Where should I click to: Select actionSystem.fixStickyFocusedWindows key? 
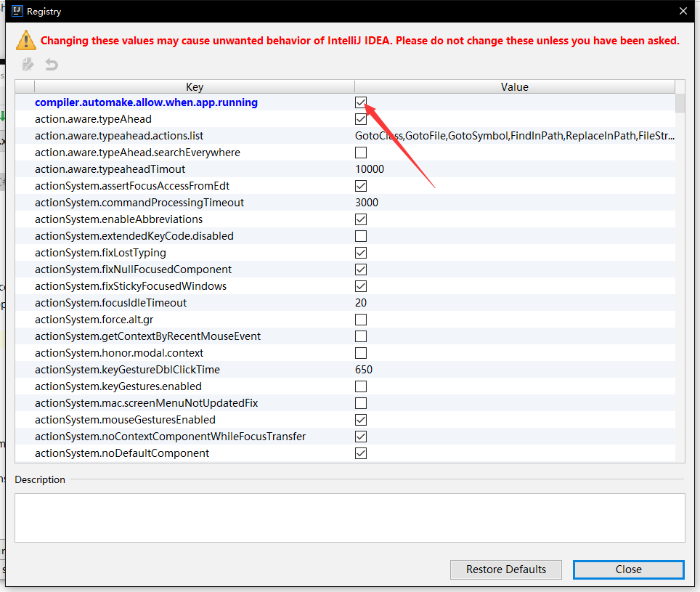click(131, 286)
